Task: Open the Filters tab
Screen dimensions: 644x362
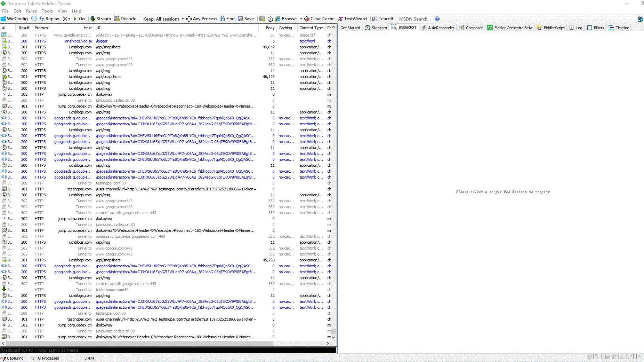Action: pyautogui.click(x=596, y=28)
